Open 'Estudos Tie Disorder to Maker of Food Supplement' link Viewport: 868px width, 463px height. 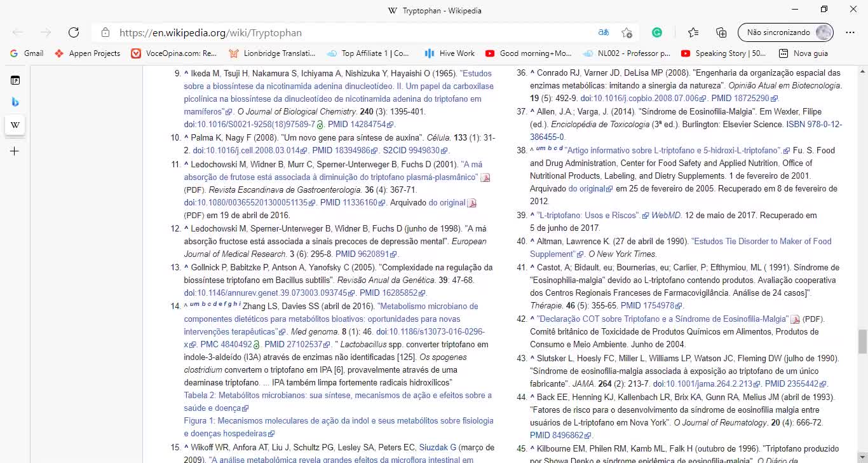point(681,248)
